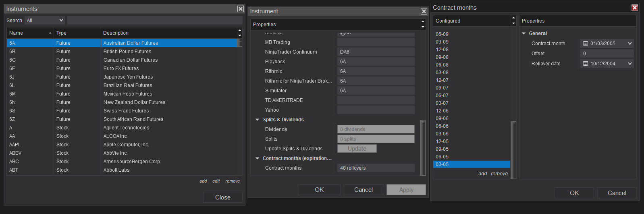Select the 6E Euro FX Futures row
The width and height of the screenshot is (644, 214).
121,69
